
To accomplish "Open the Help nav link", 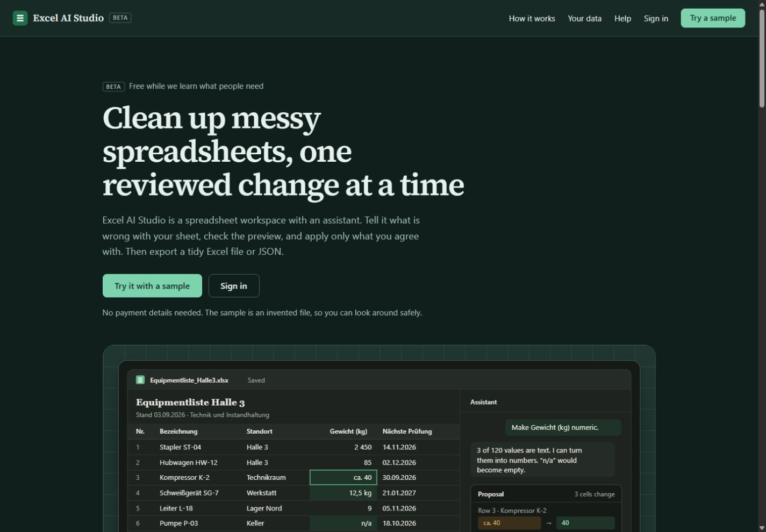I will 622,18.
